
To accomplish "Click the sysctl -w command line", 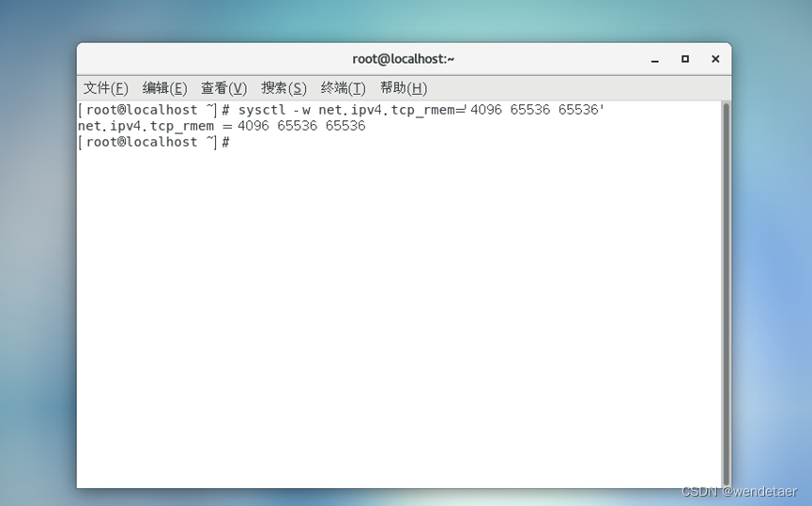I will pos(341,110).
